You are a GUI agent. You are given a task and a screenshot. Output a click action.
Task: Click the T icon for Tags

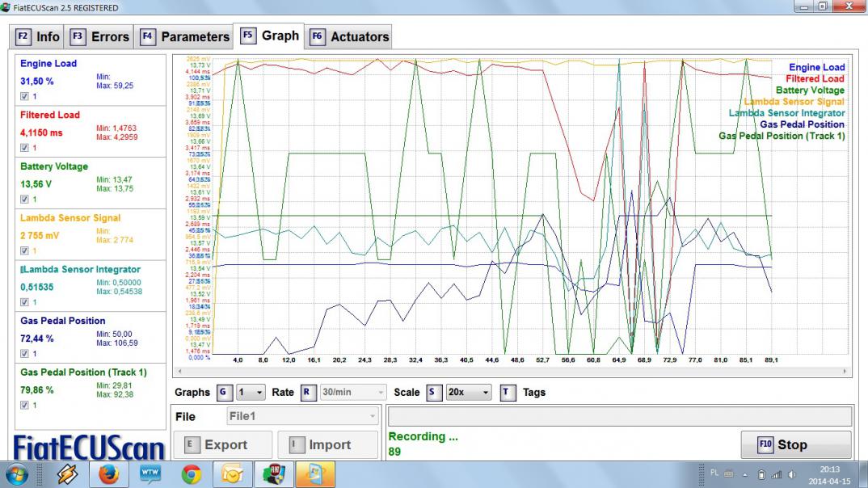(507, 393)
